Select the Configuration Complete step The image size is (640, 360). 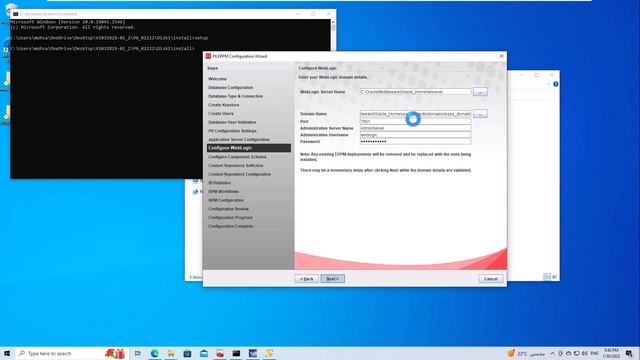pyautogui.click(x=231, y=226)
